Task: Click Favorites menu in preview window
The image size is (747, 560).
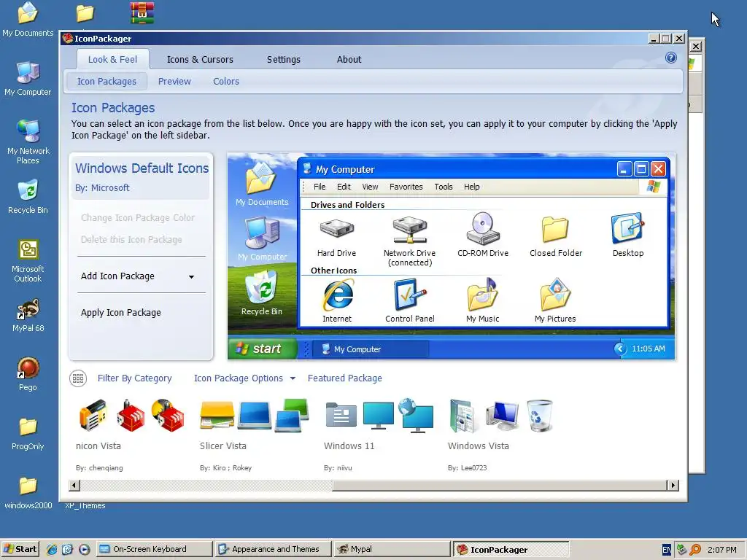Action: click(406, 187)
